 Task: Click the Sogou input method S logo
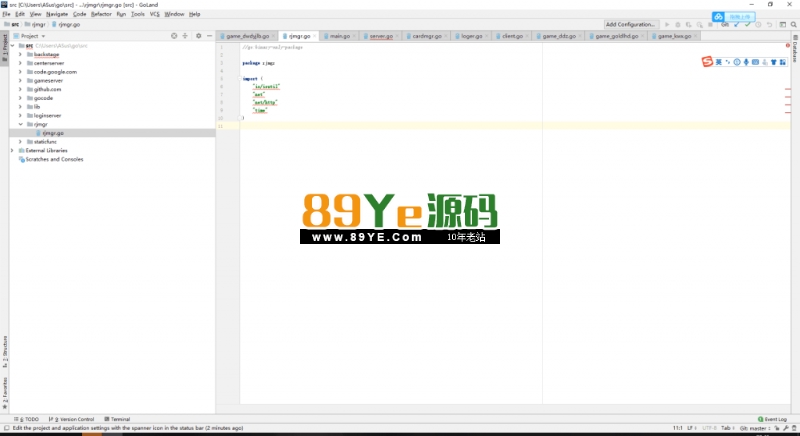click(x=707, y=62)
